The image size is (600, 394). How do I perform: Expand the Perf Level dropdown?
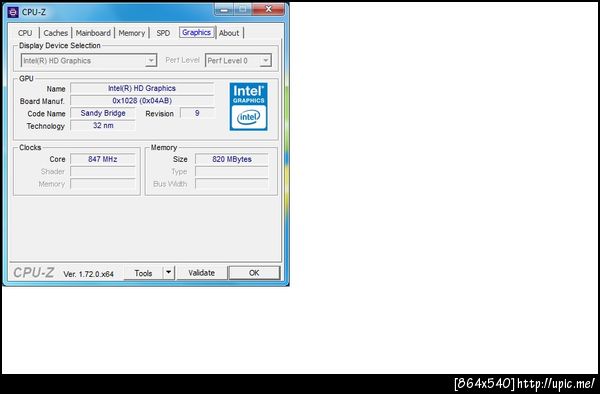[238, 60]
